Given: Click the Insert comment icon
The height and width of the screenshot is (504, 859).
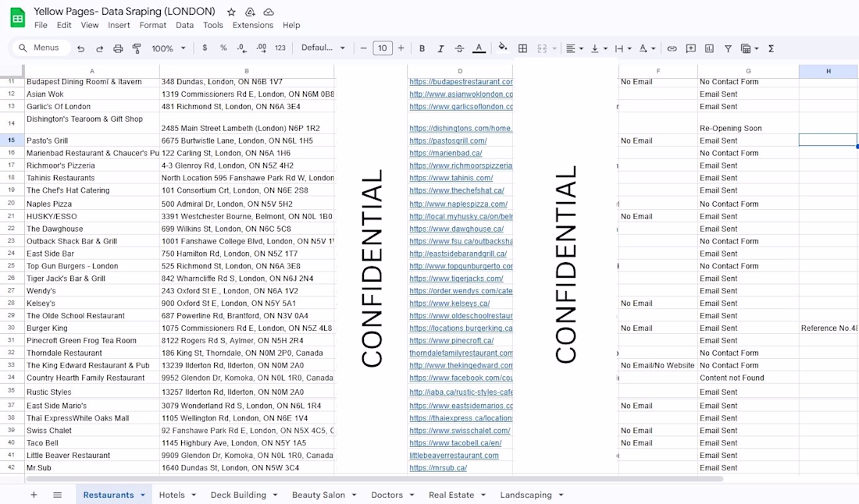Looking at the screenshot, I should click(691, 48).
